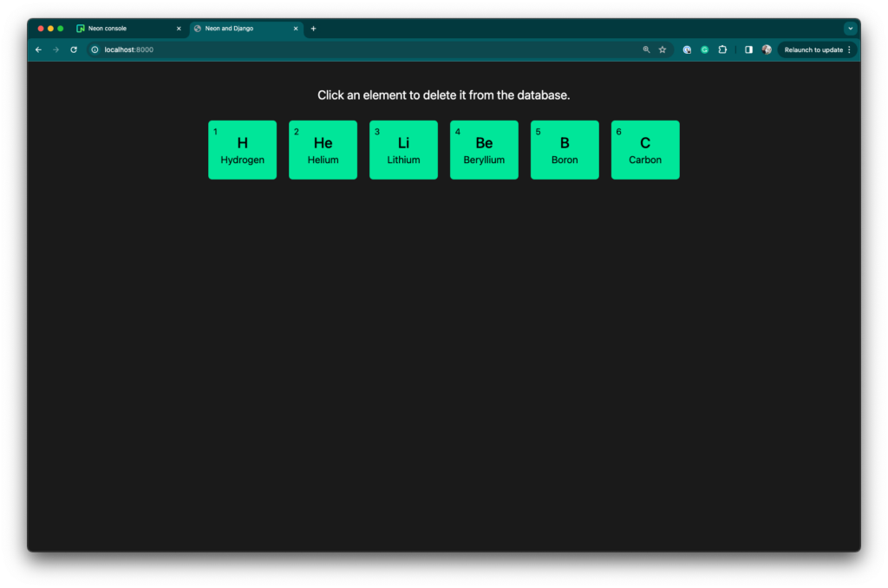This screenshot has height=588, width=888.
Task: Reload the localhost page
Action: pyautogui.click(x=74, y=49)
